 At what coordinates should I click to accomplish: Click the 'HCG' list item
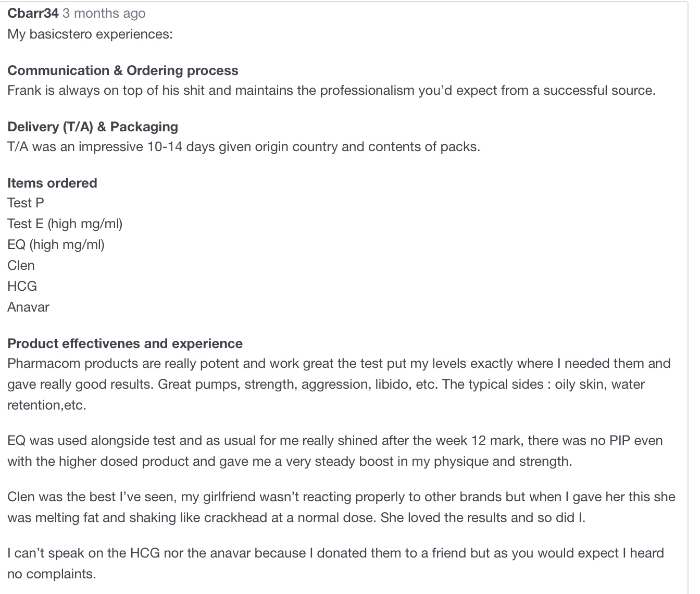(x=22, y=286)
